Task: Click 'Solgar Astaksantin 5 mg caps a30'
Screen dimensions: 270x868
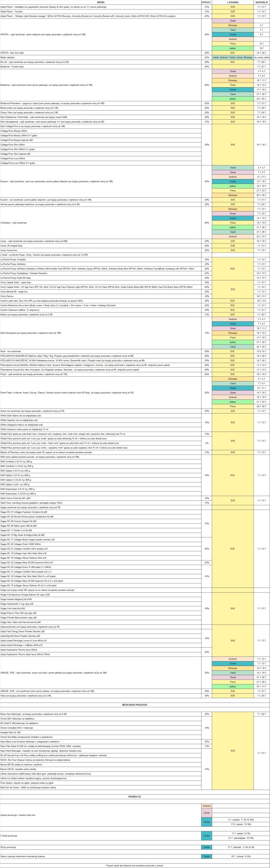Action: [100, 604]
